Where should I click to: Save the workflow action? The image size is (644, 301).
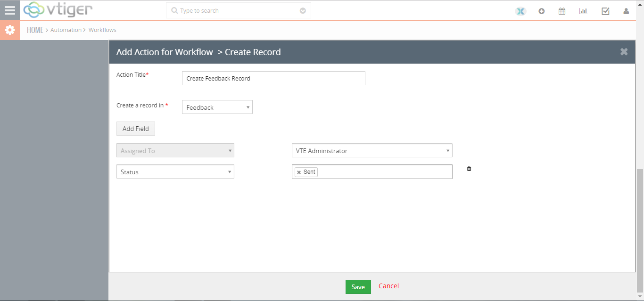358,287
